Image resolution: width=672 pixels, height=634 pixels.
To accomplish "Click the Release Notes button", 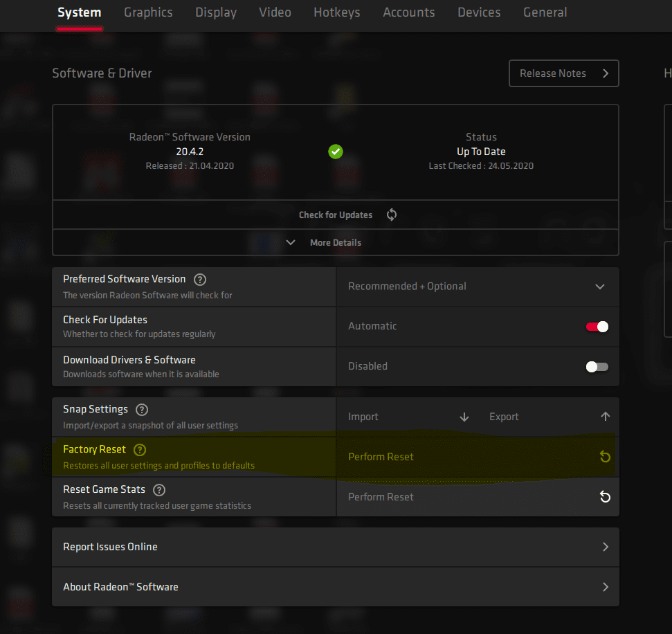I will (x=563, y=73).
